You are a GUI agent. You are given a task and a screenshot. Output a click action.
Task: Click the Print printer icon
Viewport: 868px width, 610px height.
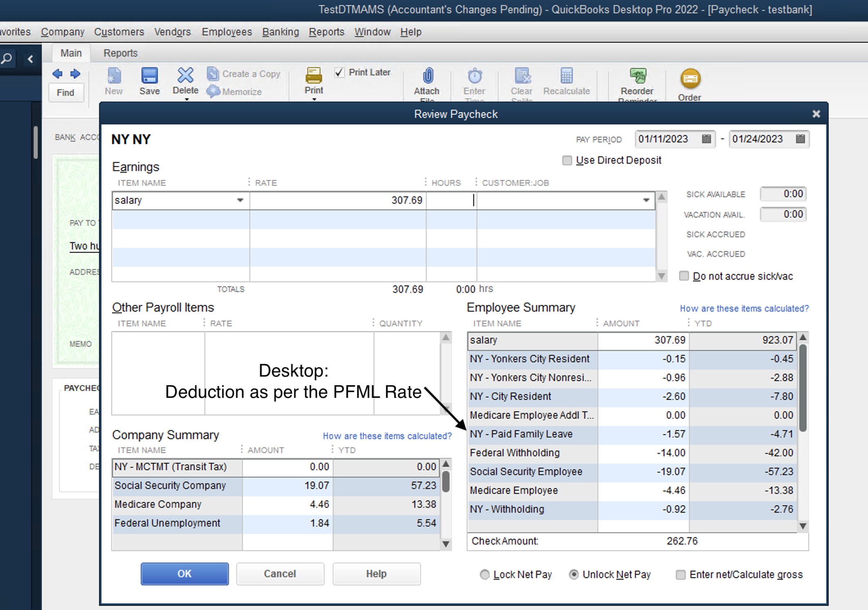coord(314,76)
